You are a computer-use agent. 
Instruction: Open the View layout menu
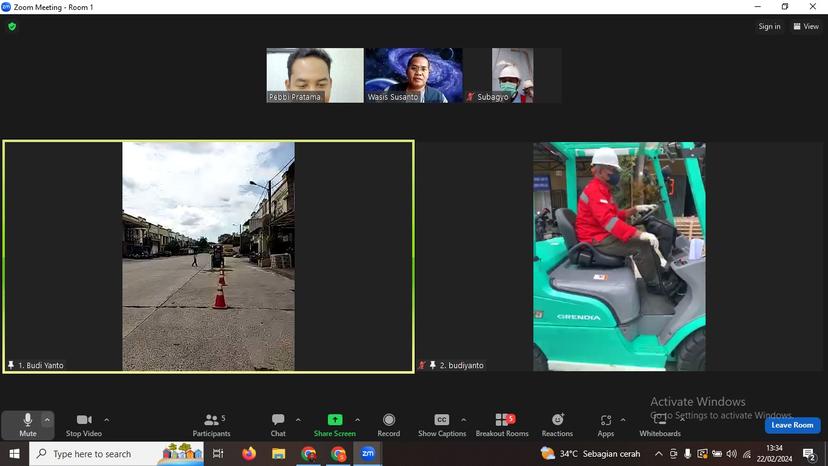click(x=806, y=26)
